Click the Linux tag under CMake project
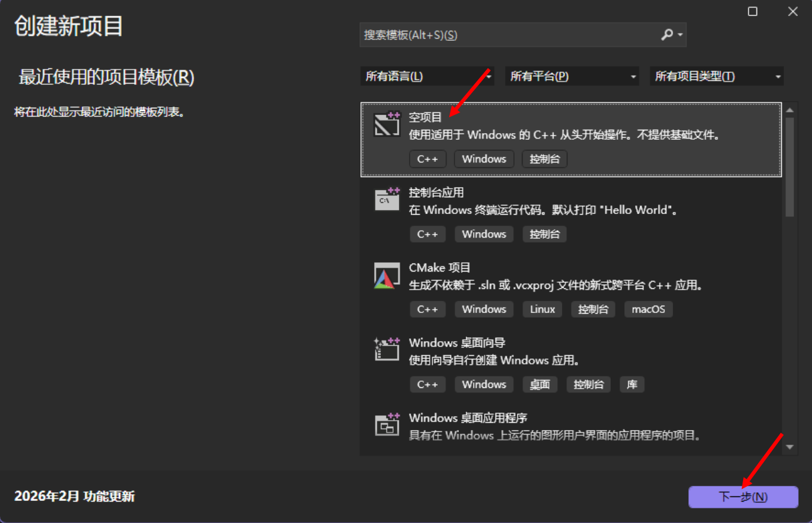Viewport: 812px width, 523px height. pos(543,310)
